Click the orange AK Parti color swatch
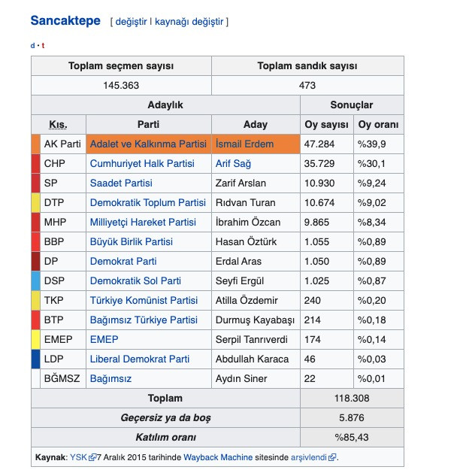This screenshot has height=476, width=460. (x=35, y=144)
